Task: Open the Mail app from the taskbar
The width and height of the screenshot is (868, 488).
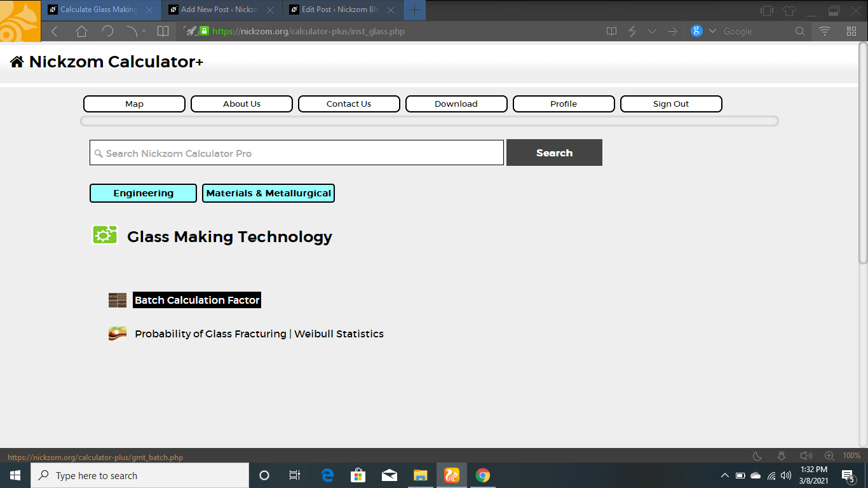Action: [x=390, y=475]
